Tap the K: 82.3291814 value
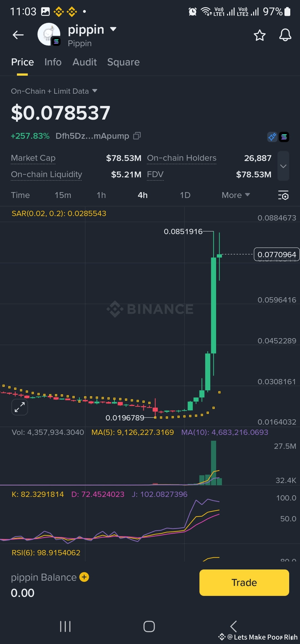This screenshot has height=644, width=300. pyautogui.click(x=38, y=494)
